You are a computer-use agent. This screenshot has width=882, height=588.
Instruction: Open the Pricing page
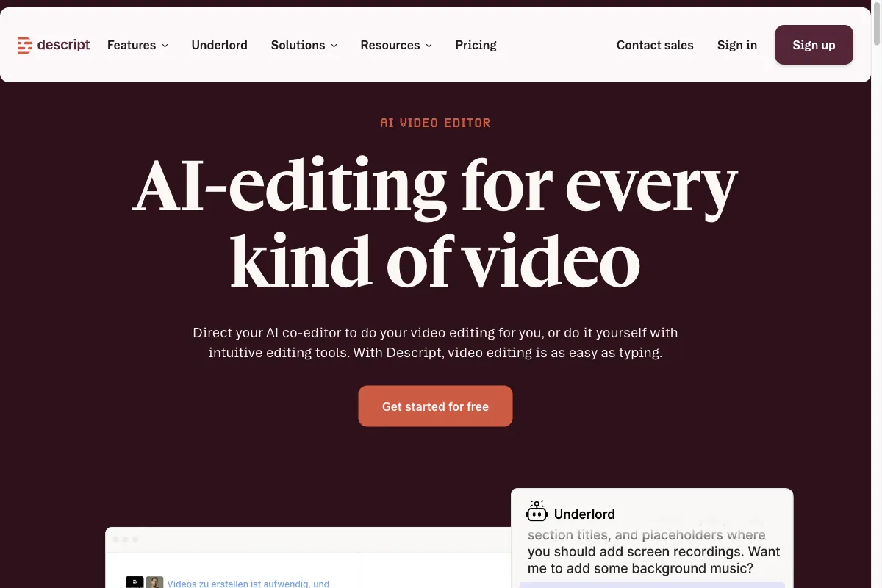click(x=476, y=45)
